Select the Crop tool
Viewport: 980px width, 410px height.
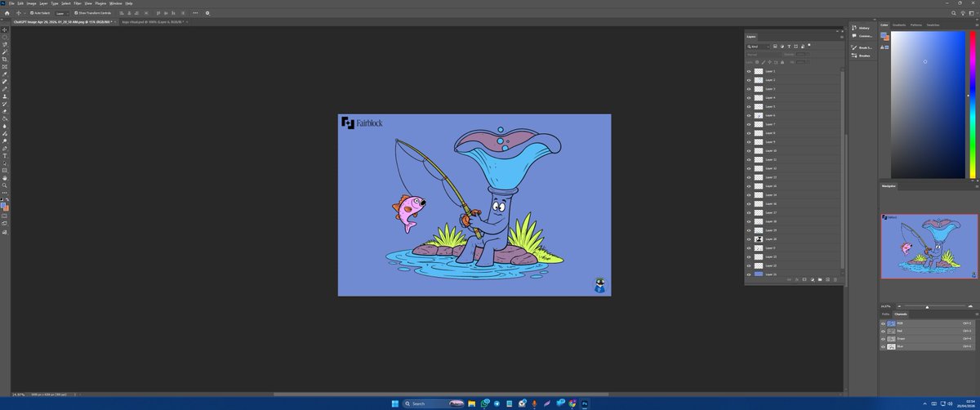click(x=5, y=59)
